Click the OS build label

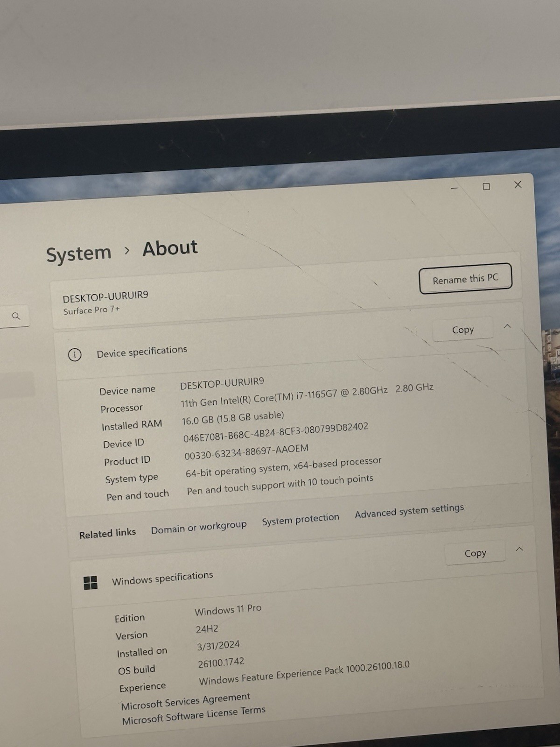[137, 670]
